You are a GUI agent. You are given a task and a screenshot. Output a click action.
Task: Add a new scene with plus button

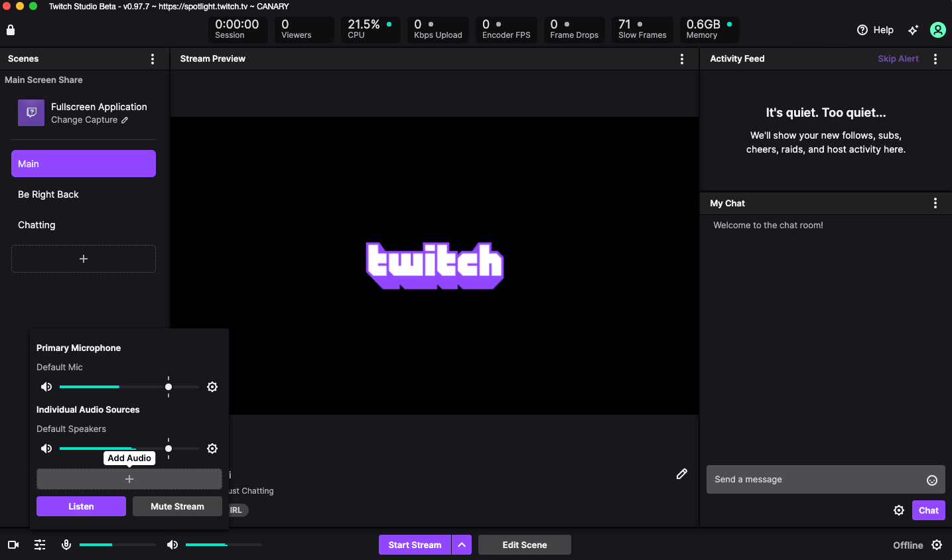tap(84, 259)
